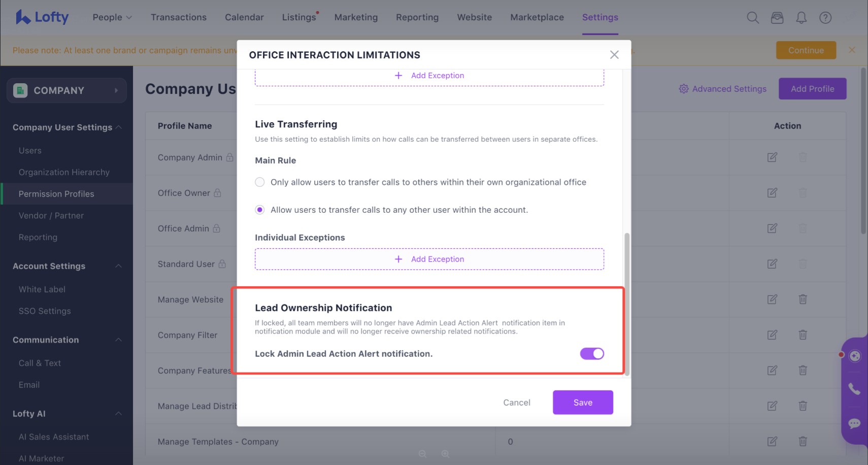This screenshot has width=868, height=465.
Task: Save the office interaction limitations
Action: point(583,403)
